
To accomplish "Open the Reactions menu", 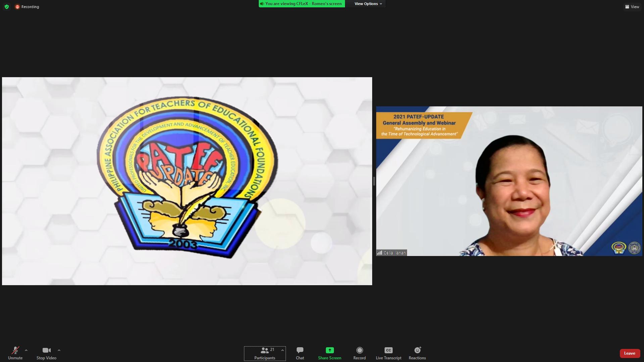I will tap(417, 353).
